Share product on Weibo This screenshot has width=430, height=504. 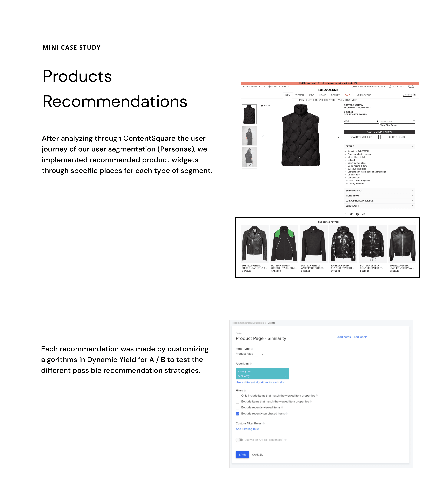click(x=363, y=214)
